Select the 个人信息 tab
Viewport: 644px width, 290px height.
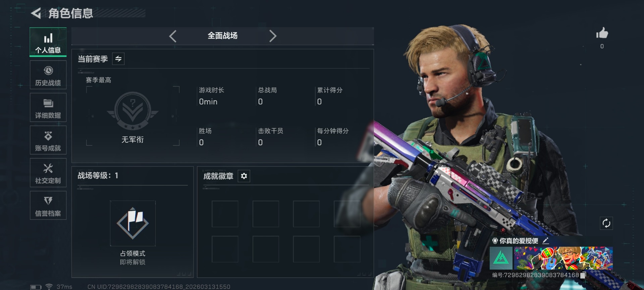[x=48, y=42]
